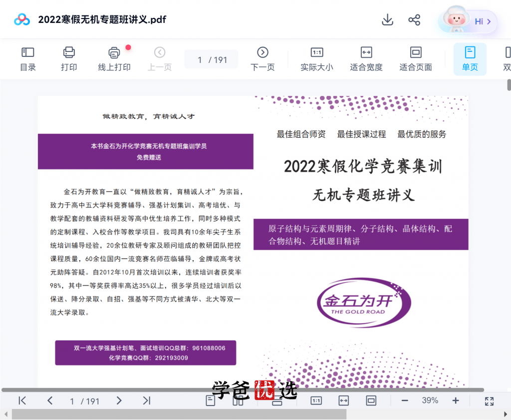Click the disabled 上一页 previous page button
Viewport: 511px width, 420px height.
[160, 59]
